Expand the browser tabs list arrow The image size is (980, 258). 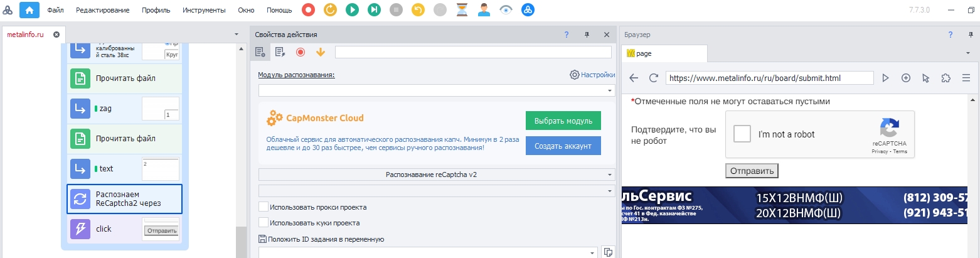coord(969,53)
